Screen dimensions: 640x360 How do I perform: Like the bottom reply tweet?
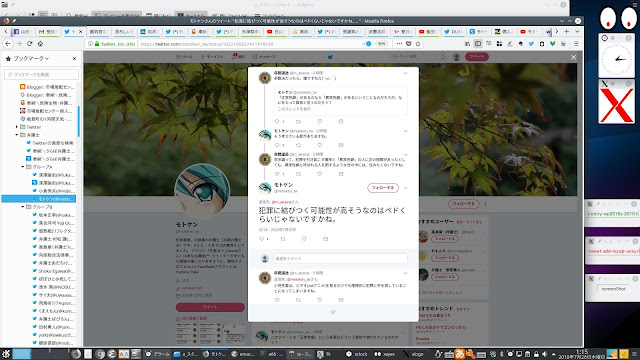pos(320,300)
